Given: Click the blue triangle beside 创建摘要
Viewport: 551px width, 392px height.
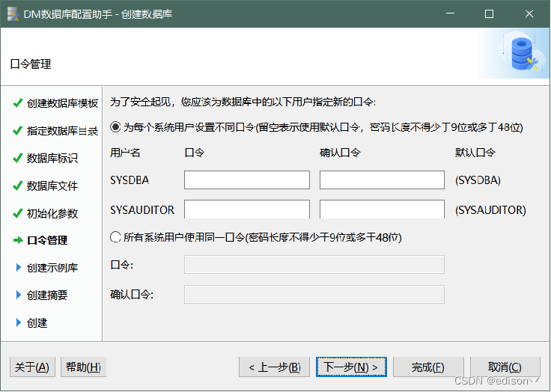Looking at the screenshot, I should click(x=19, y=295).
